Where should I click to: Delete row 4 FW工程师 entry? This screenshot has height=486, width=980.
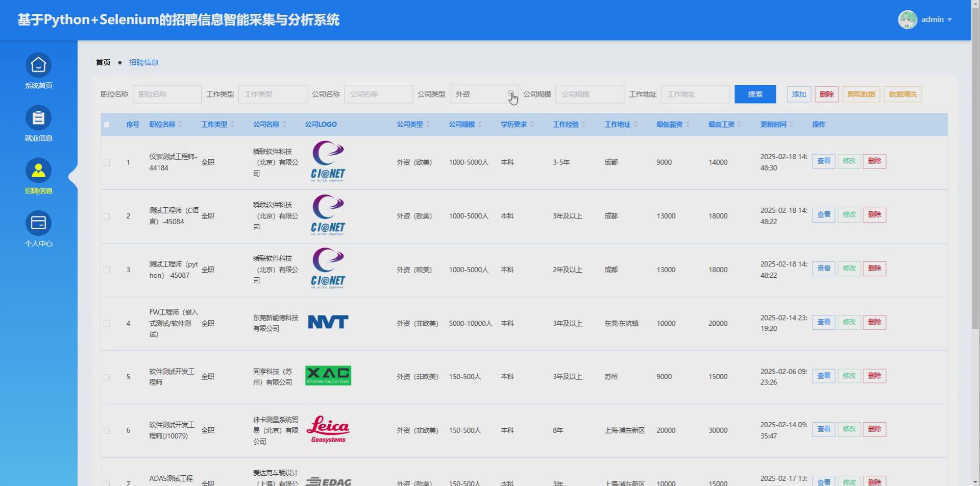coord(874,322)
